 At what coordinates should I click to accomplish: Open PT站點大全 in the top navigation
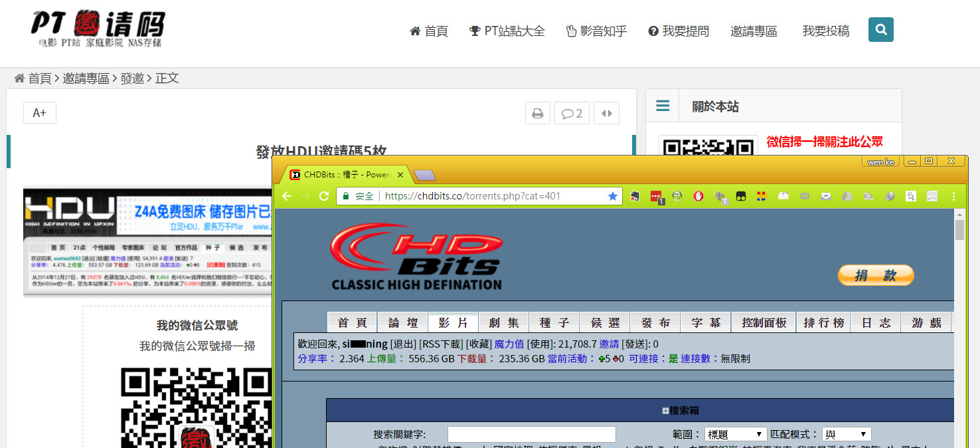coord(507,31)
